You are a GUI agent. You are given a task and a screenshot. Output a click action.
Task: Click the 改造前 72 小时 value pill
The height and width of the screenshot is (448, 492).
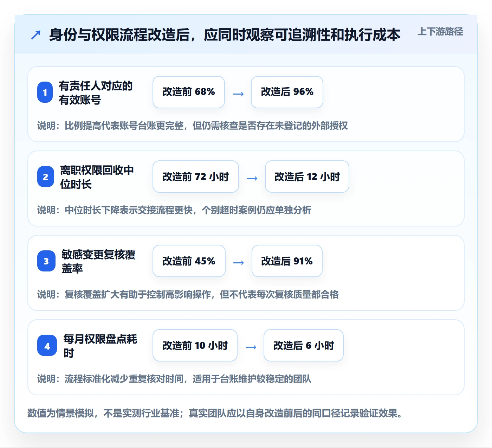click(196, 177)
